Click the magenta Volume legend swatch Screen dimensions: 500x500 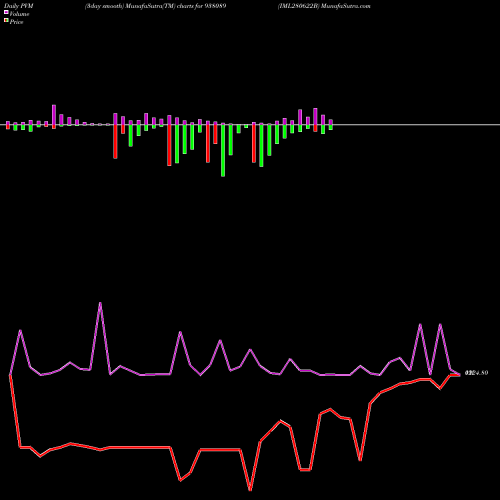(x=6, y=13)
